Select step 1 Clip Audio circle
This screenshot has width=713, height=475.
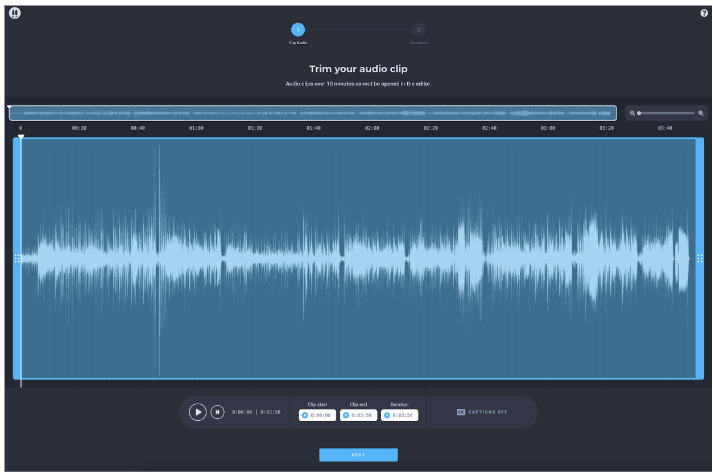298,30
